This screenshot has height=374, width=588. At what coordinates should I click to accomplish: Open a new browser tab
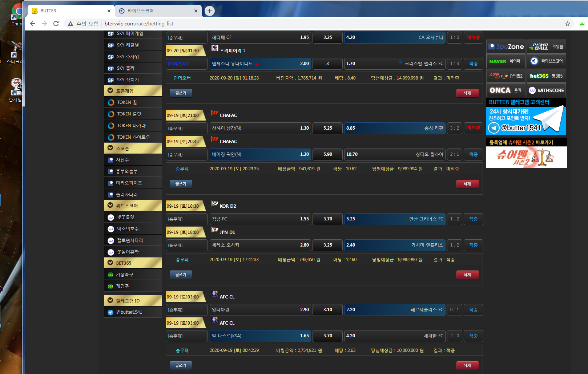[x=210, y=11]
